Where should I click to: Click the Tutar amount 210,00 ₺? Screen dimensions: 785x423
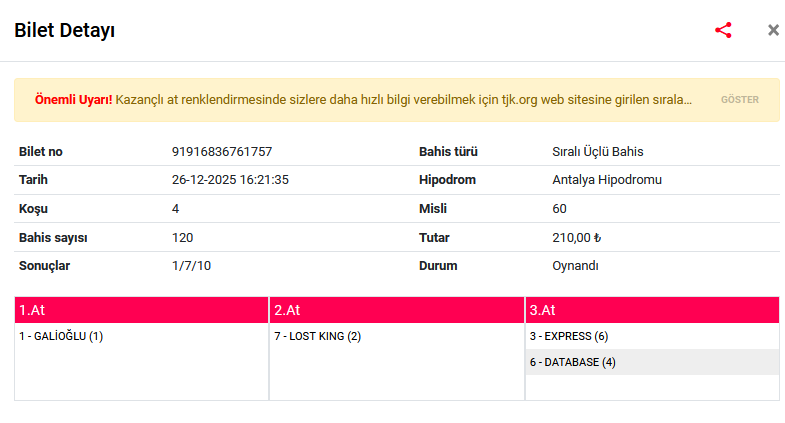(576, 238)
